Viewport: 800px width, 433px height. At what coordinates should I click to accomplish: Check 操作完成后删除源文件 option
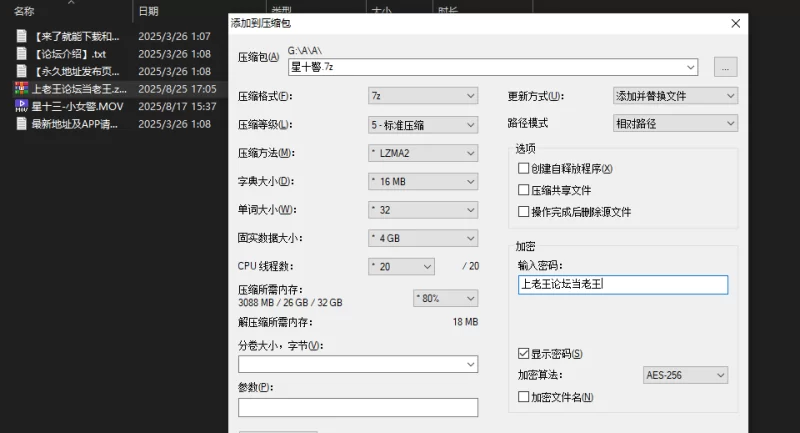click(x=523, y=211)
